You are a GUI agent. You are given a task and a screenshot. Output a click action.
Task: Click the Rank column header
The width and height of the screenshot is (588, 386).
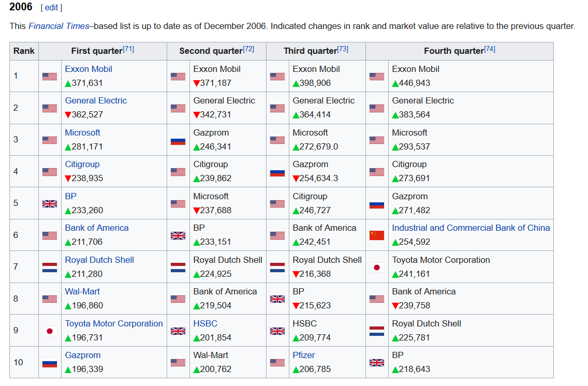click(x=24, y=51)
